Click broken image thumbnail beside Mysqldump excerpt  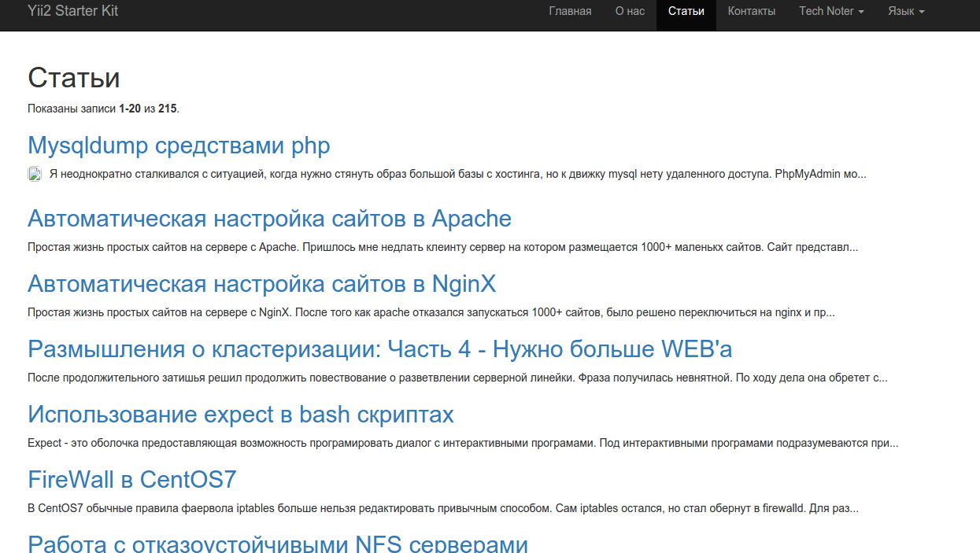tap(35, 175)
